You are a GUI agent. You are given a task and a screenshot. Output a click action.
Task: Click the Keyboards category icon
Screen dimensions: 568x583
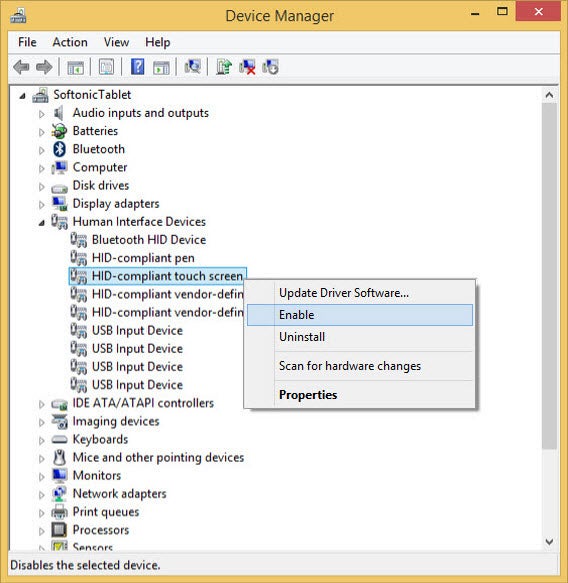59,440
